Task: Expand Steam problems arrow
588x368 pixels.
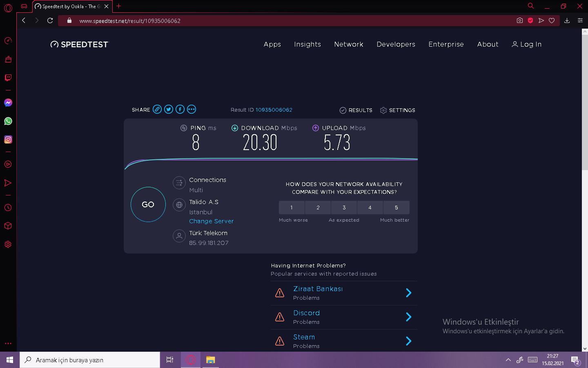Action: (x=408, y=341)
